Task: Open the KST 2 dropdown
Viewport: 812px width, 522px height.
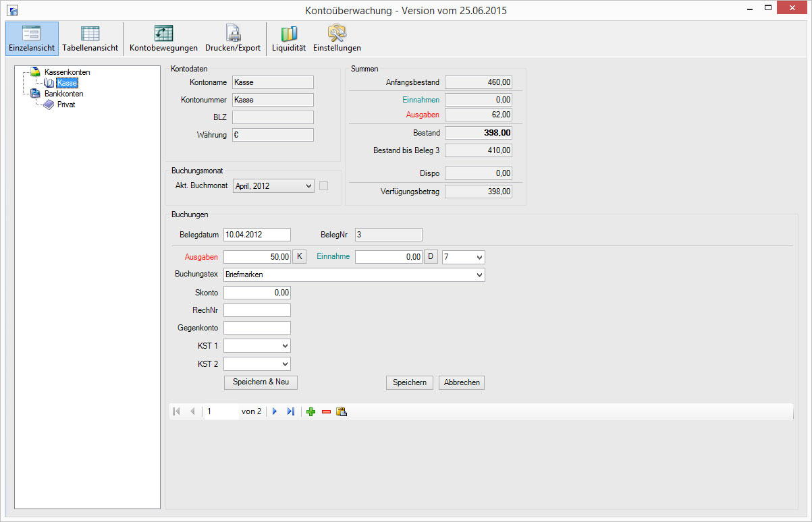Action: tap(284, 364)
